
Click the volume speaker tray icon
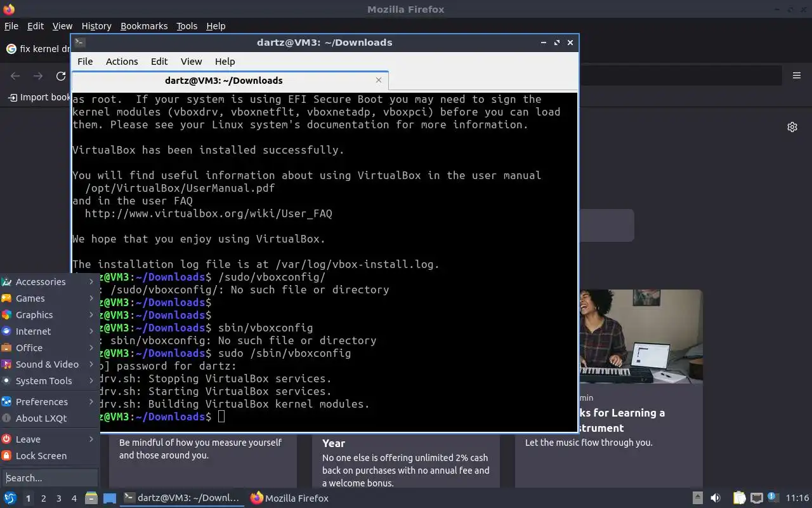click(x=716, y=498)
